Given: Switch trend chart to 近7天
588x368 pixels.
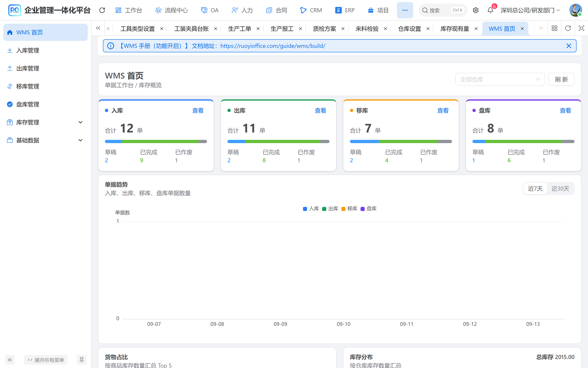Looking at the screenshot, I should pos(535,189).
